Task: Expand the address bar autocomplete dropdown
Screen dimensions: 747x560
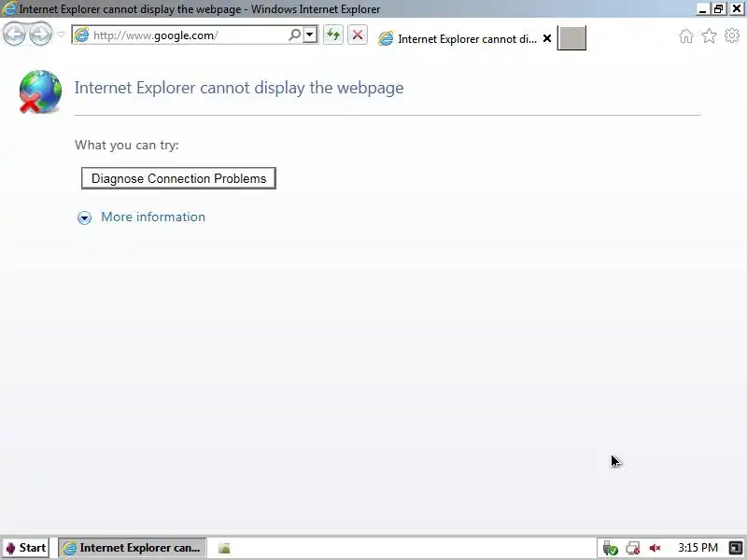Action: point(310,35)
